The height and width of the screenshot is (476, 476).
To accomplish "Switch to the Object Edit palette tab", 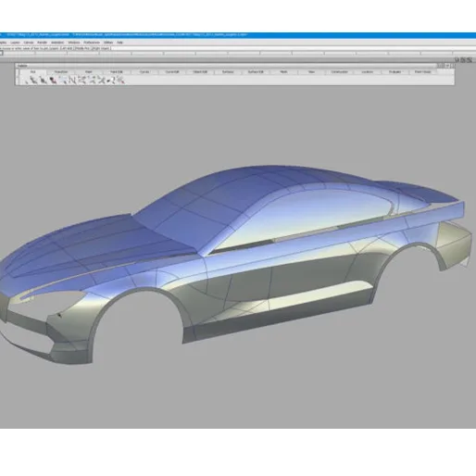I will pyautogui.click(x=200, y=71).
